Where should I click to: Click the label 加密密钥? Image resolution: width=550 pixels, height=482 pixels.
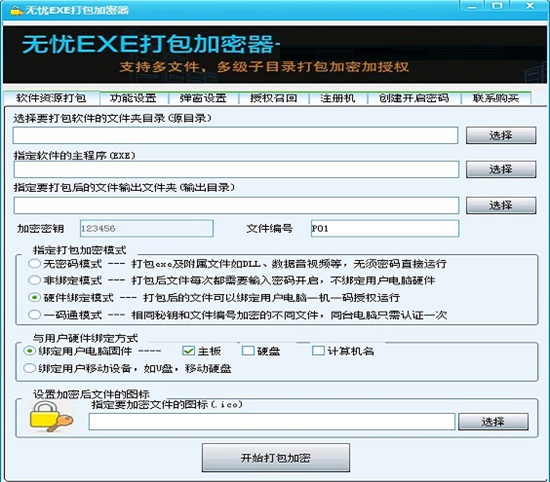coord(40,229)
